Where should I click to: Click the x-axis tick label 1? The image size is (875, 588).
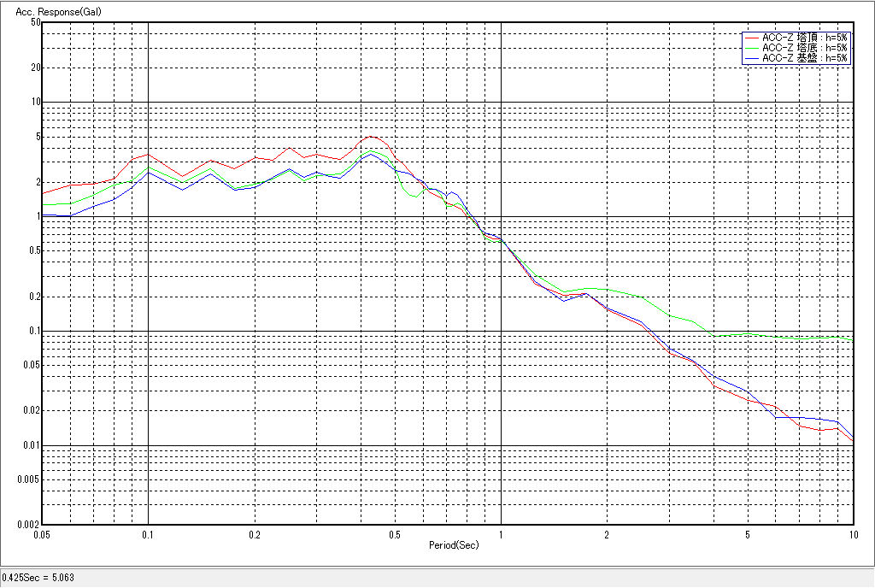(x=501, y=535)
